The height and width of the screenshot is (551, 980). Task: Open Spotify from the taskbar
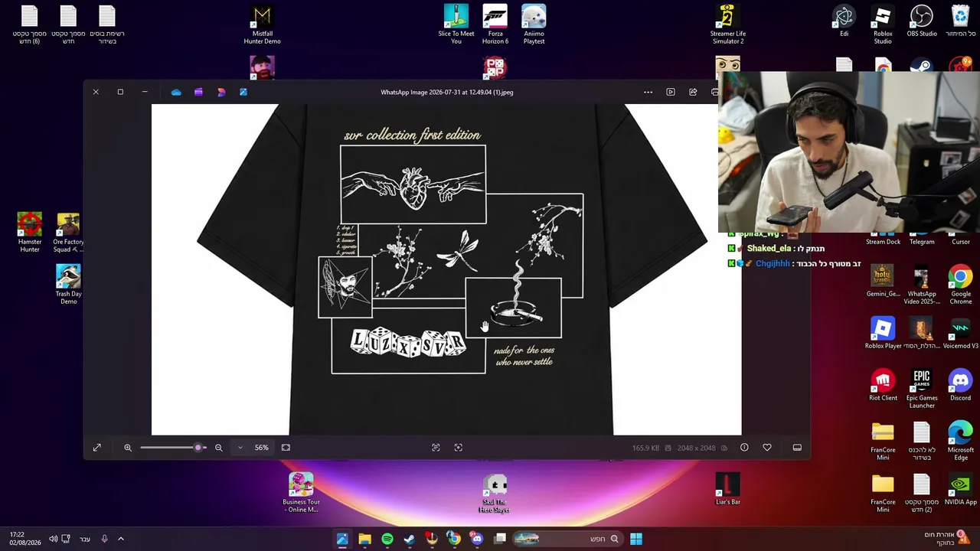click(387, 539)
